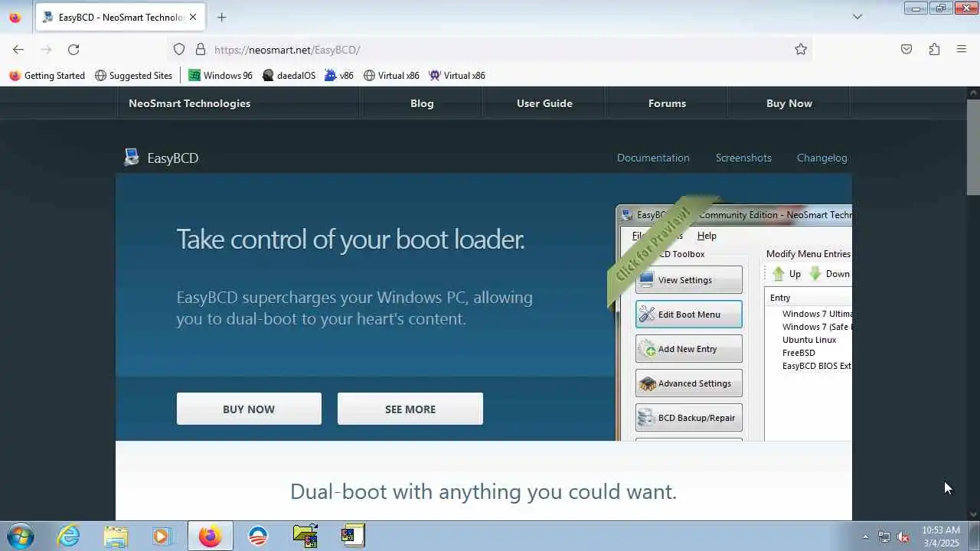Open daedalOS bookmark
980x551 pixels.
[289, 75]
